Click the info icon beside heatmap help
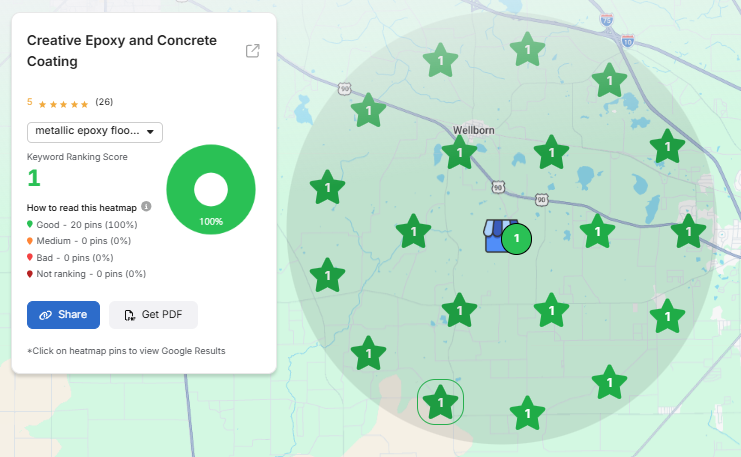Screen dimensions: 741x457 (146, 207)
